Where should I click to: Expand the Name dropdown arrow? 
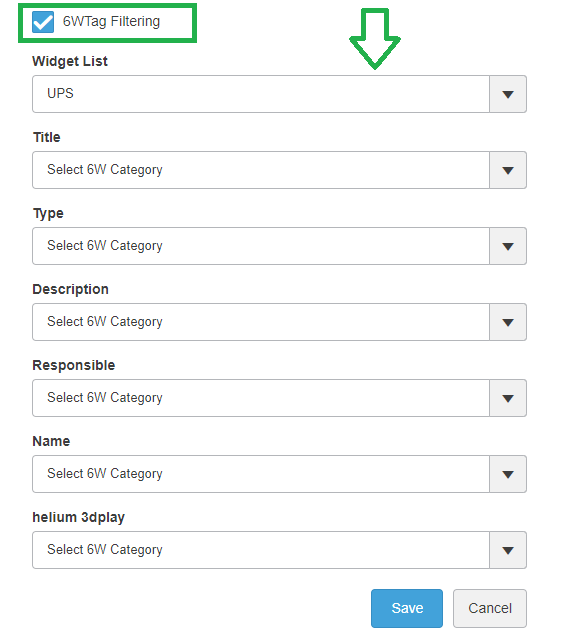pyautogui.click(x=508, y=474)
